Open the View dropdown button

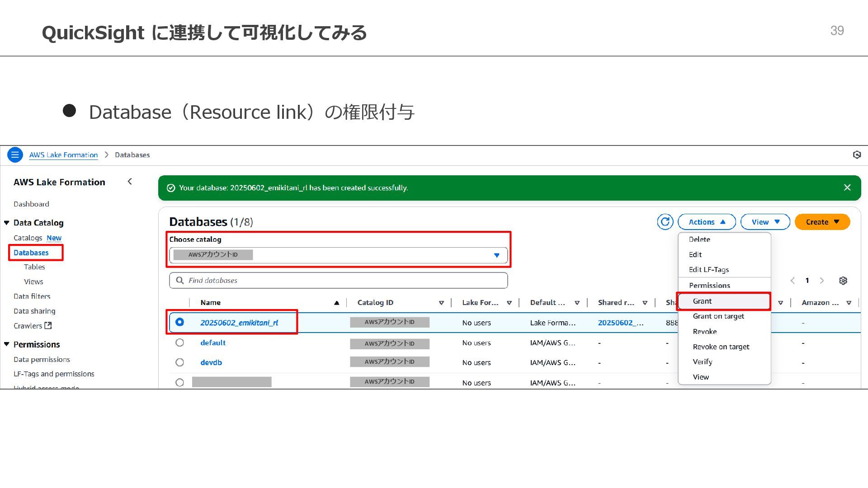point(765,222)
